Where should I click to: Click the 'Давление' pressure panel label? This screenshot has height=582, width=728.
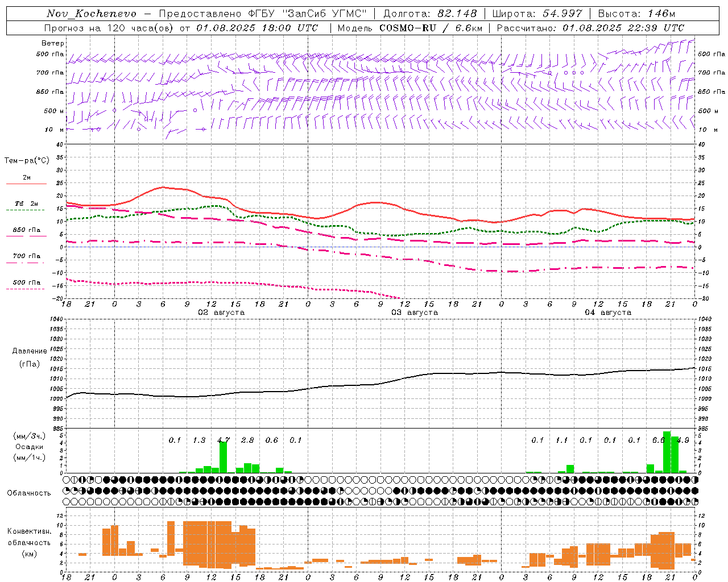tap(30, 351)
